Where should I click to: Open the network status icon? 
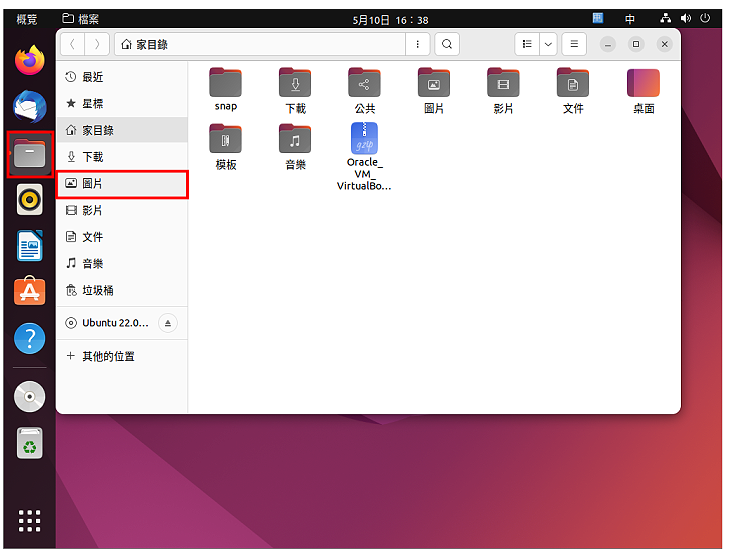coord(665,18)
